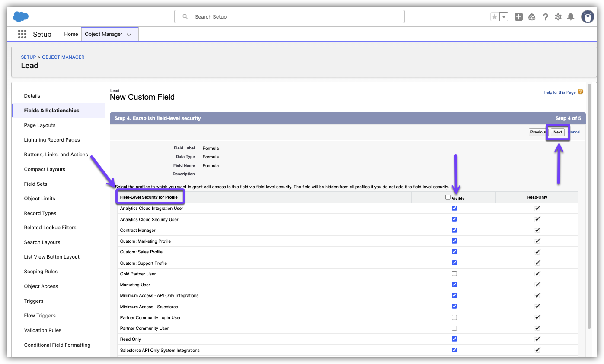Screen dimensions: 604x364
Task: Open Page Layouts in the sidebar
Action: [40, 125]
